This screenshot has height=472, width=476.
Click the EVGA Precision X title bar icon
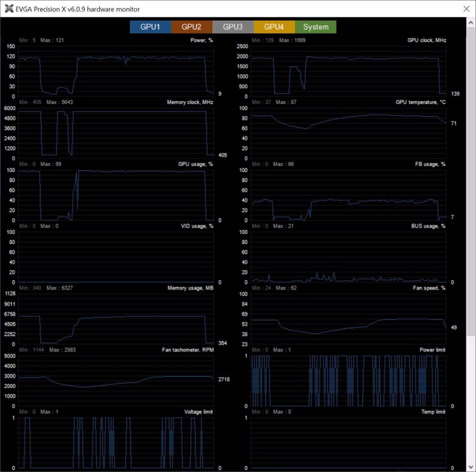tap(9, 9)
